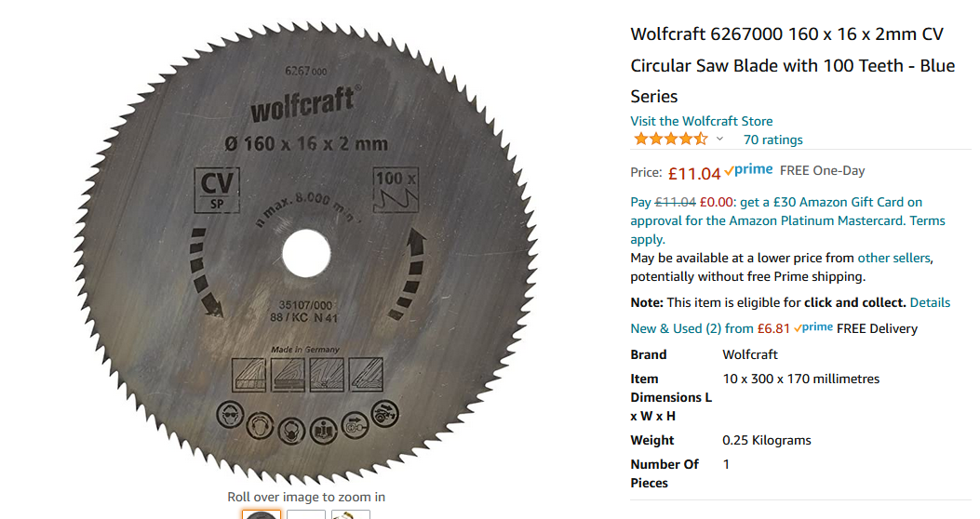View offers from other sellers
This screenshot has height=519, width=980.
tap(893, 258)
